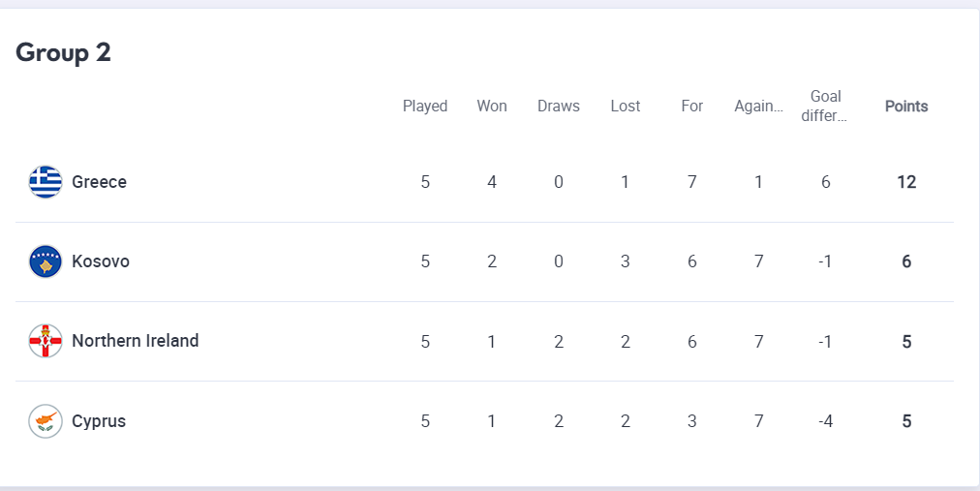Select the Goal difference column header

coord(825,107)
